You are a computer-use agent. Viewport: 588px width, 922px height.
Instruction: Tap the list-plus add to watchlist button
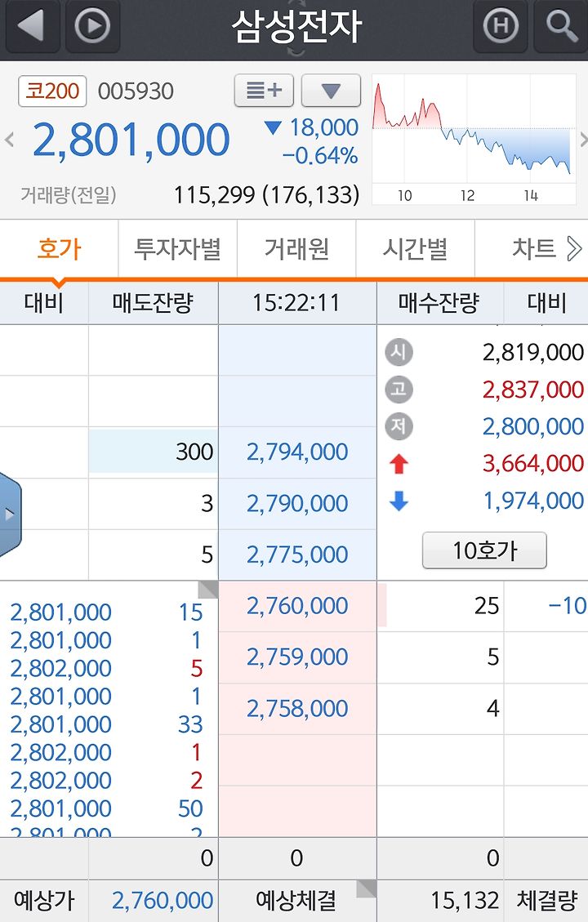264,91
